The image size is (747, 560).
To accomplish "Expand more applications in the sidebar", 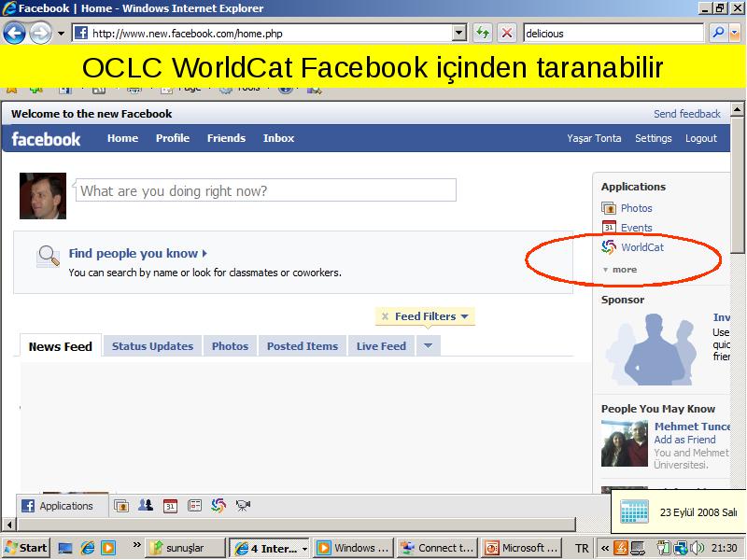I will tap(619, 270).
